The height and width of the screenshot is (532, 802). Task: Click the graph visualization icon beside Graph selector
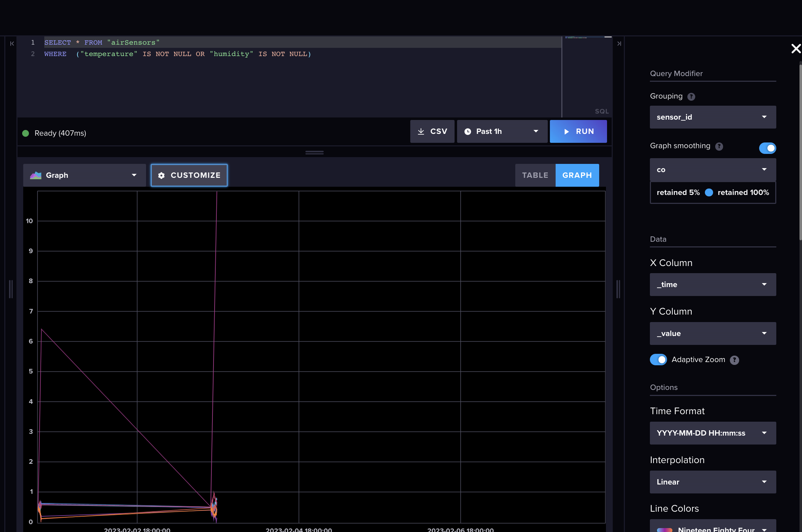pos(36,175)
